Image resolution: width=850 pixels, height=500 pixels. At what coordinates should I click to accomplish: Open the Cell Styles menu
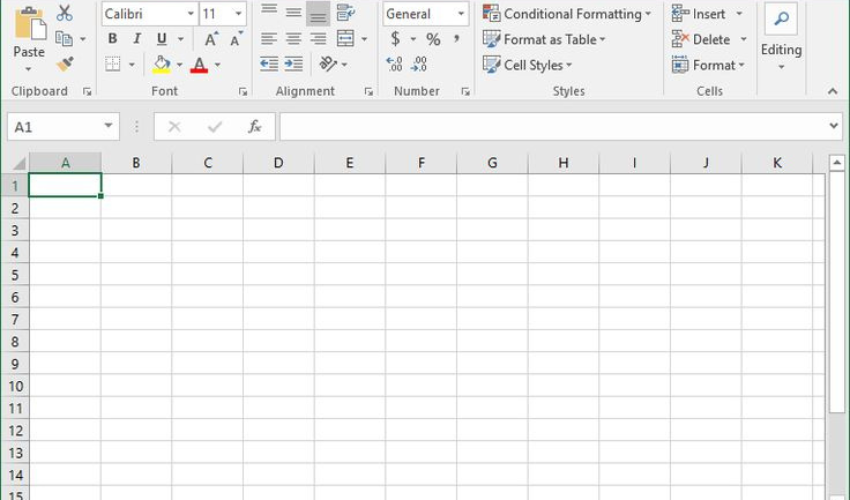click(528, 65)
